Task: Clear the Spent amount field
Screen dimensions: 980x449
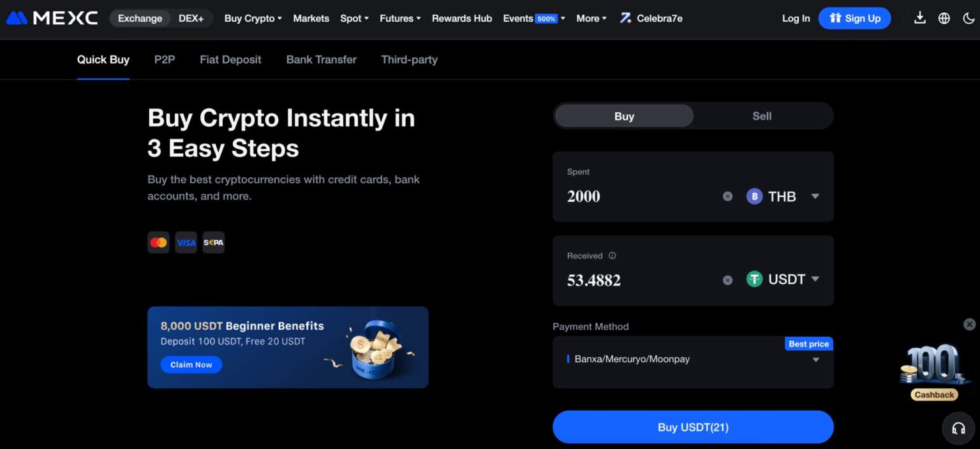Action: [x=727, y=196]
